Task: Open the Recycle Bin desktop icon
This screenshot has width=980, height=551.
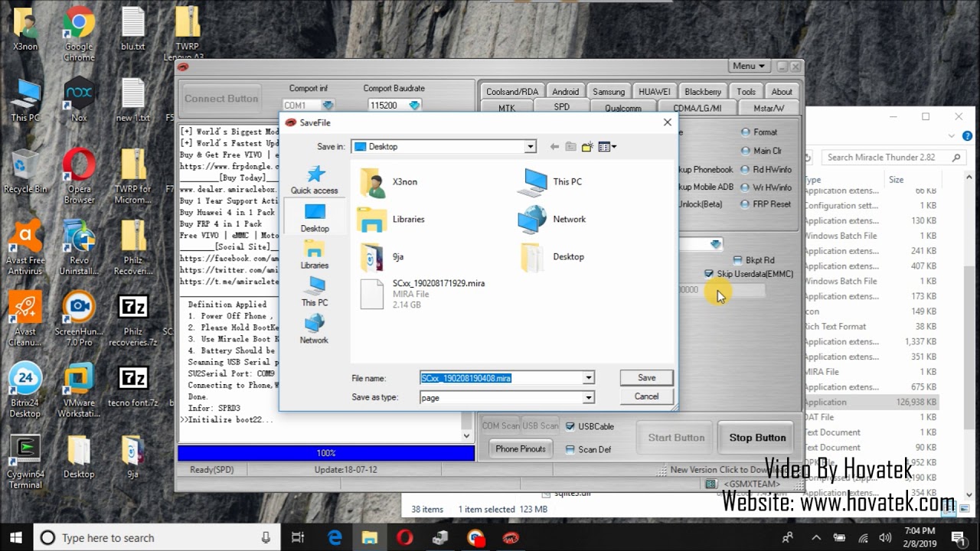Action: click(x=25, y=171)
